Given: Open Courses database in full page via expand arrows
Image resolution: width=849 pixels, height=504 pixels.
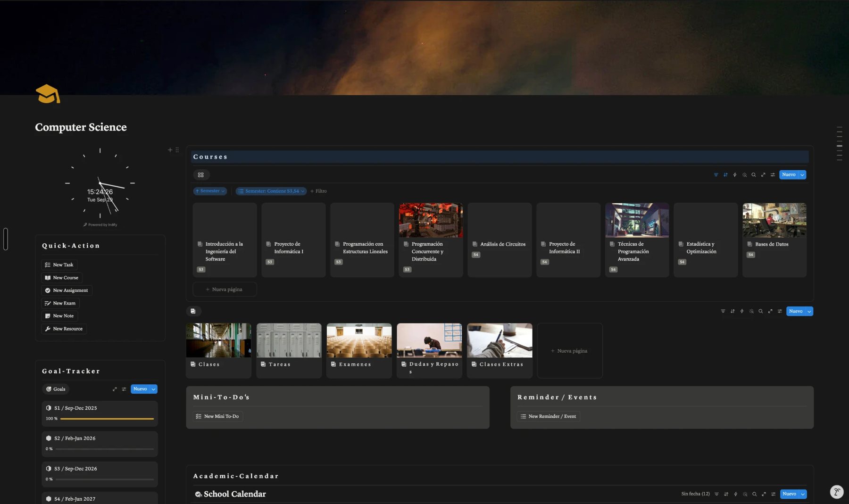Looking at the screenshot, I should (x=763, y=175).
